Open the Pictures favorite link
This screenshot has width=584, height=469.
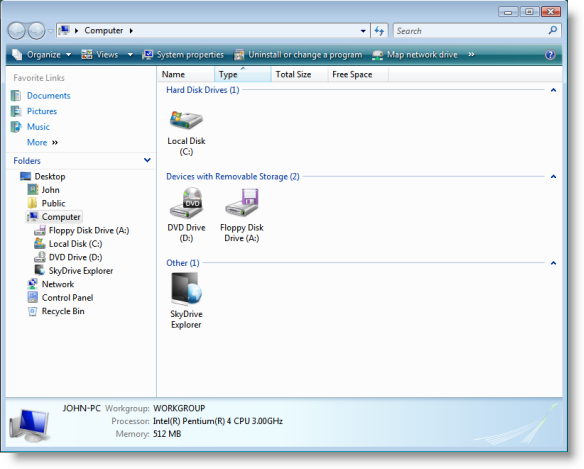(42, 111)
